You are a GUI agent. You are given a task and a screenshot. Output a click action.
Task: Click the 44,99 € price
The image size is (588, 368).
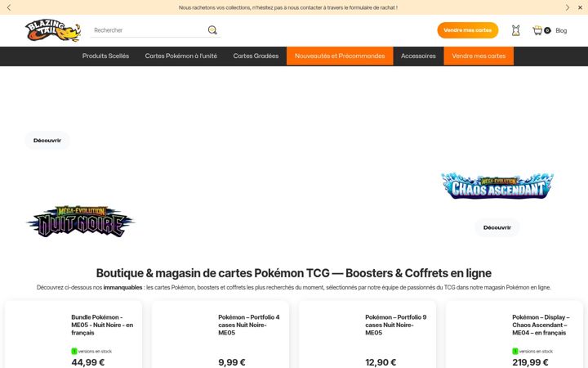pyautogui.click(x=88, y=362)
